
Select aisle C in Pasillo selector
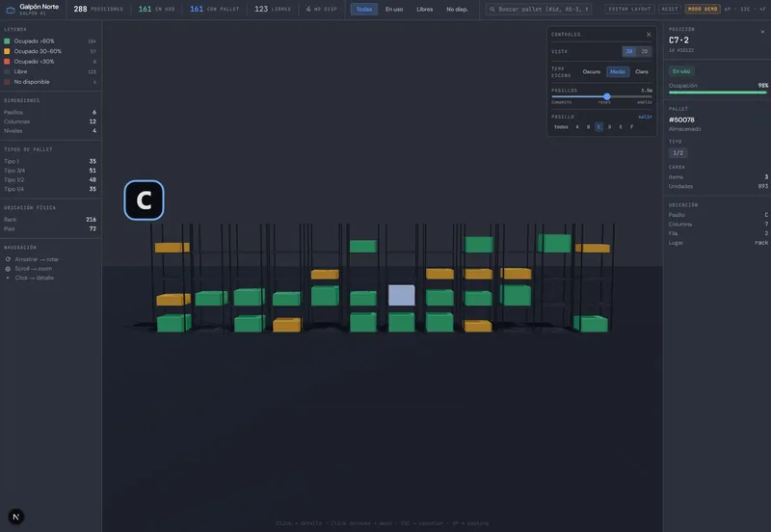598,127
